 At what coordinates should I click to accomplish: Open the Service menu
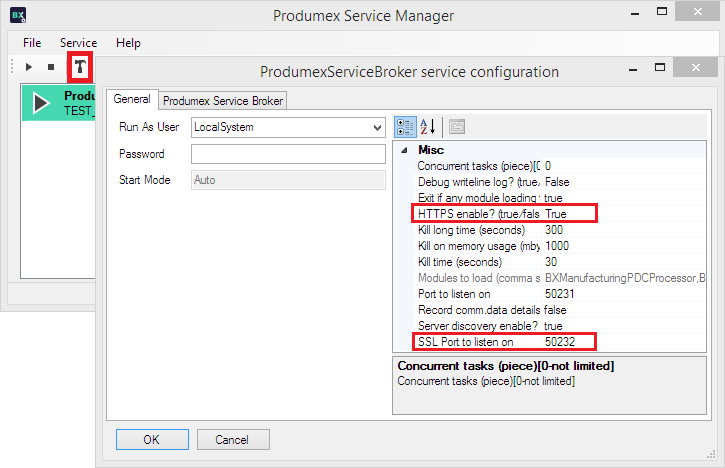click(x=78, y=43)
